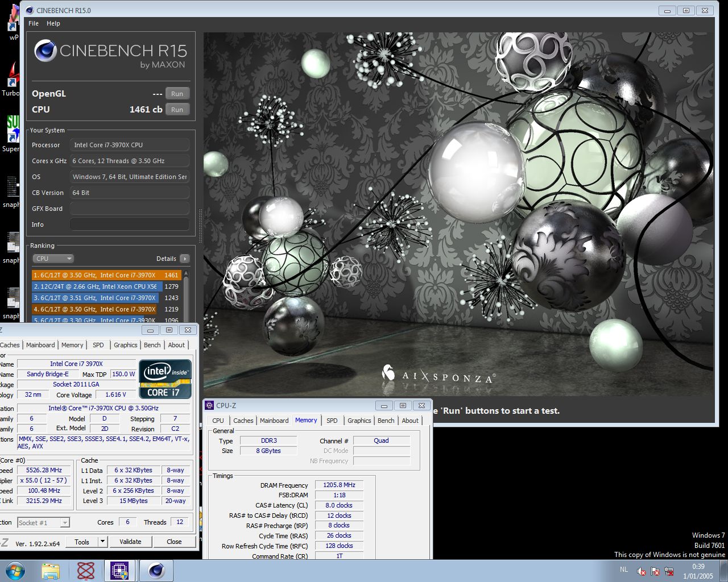This screenshot has height=582, width=728.
Task: Open Memory tab in left CPU-Z window
Action: pos(72,345)
